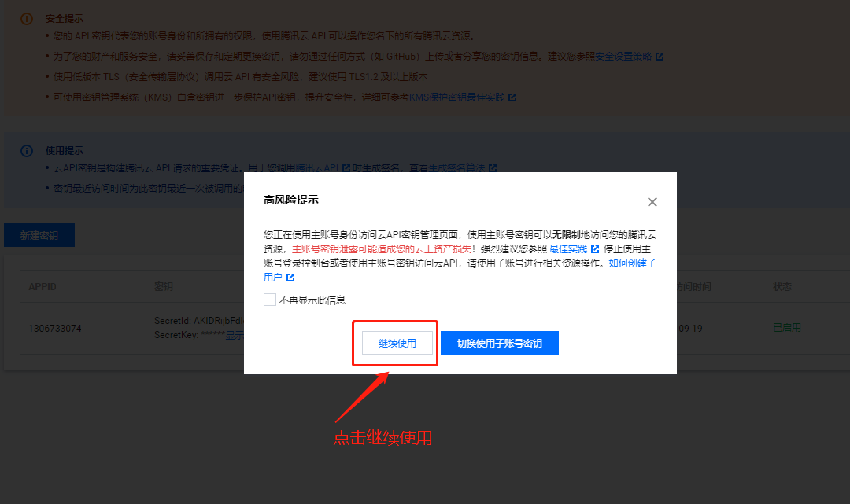
Task: Click the 继续使用 button
Action: click(x=397, y=344)
